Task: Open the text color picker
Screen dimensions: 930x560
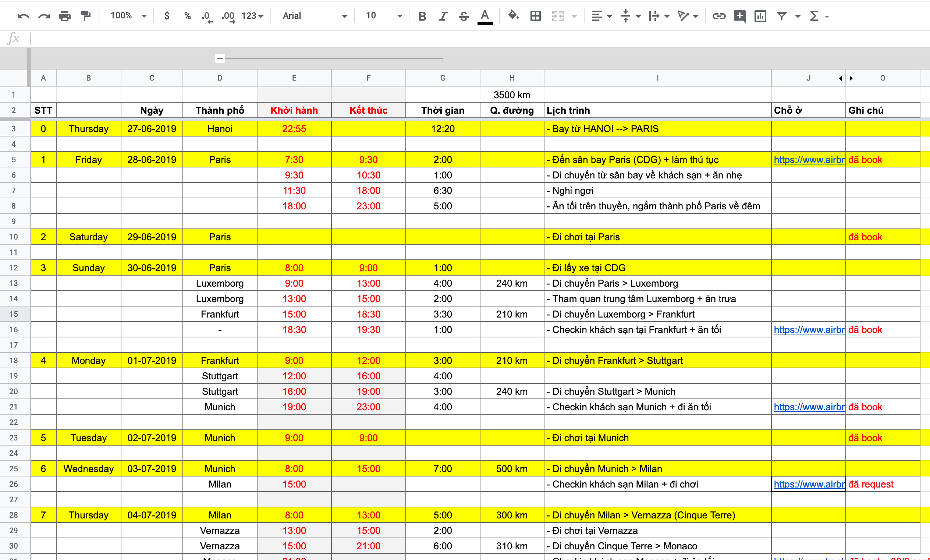Action: 485,16
